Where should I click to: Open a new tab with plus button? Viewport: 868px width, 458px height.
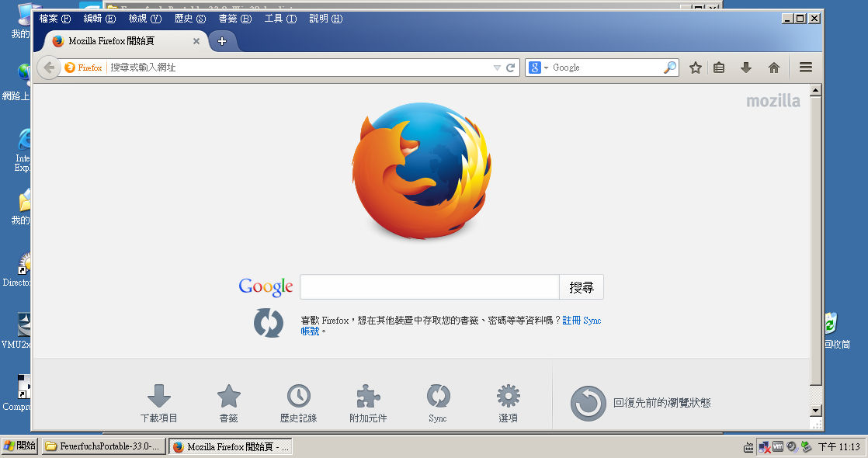point(222,41)
